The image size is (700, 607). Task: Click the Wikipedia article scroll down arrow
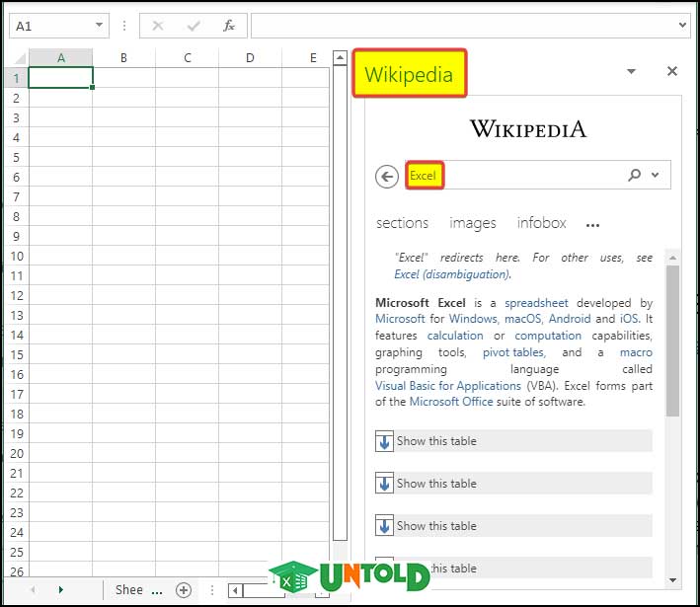click(x=672, y=580)
